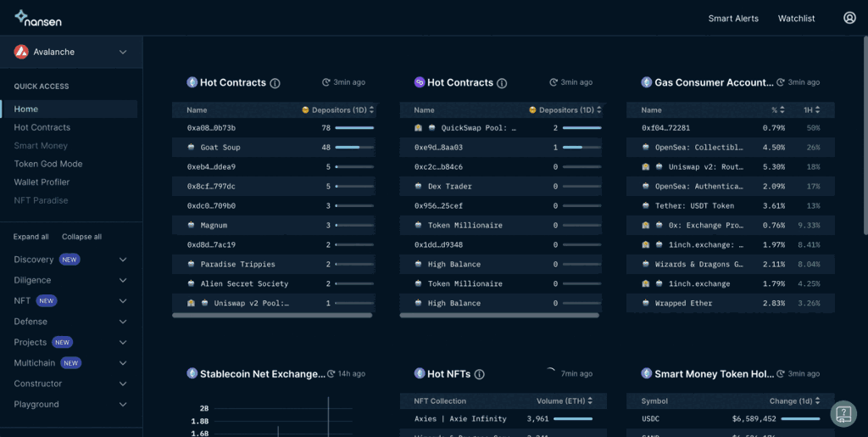The width and height of the screenshot is (868, 437).
Task: Expand the Constructor section
Action: (x=123, y=384)
